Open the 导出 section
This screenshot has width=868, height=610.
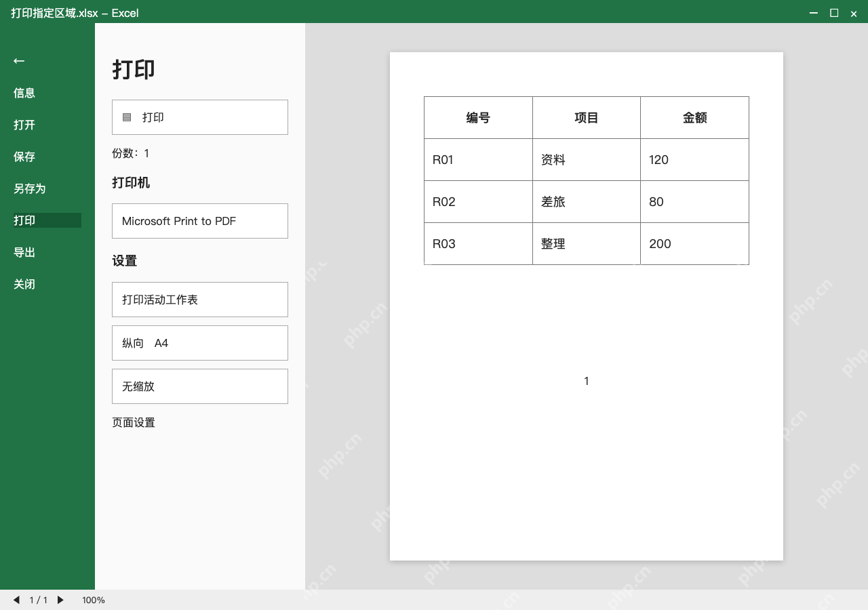(x=24, y=252)
